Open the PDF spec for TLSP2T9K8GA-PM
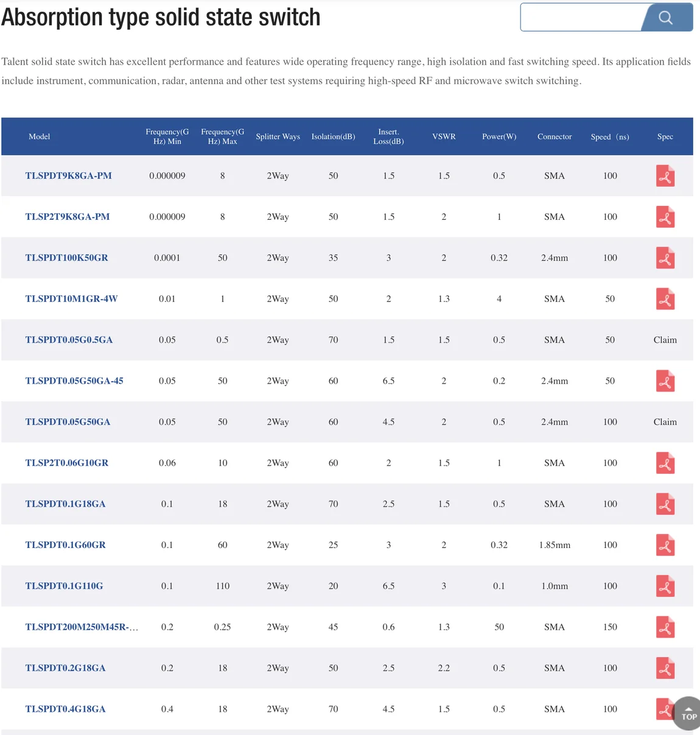Viewport: 700px width, 735px height. pyautogui.click(x=665, y=217)
